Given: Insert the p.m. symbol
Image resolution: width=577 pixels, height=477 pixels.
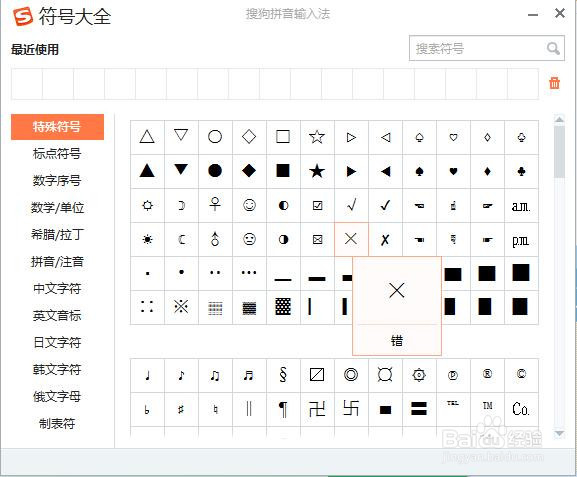Looking at the screenshot, I should (521, 239).
